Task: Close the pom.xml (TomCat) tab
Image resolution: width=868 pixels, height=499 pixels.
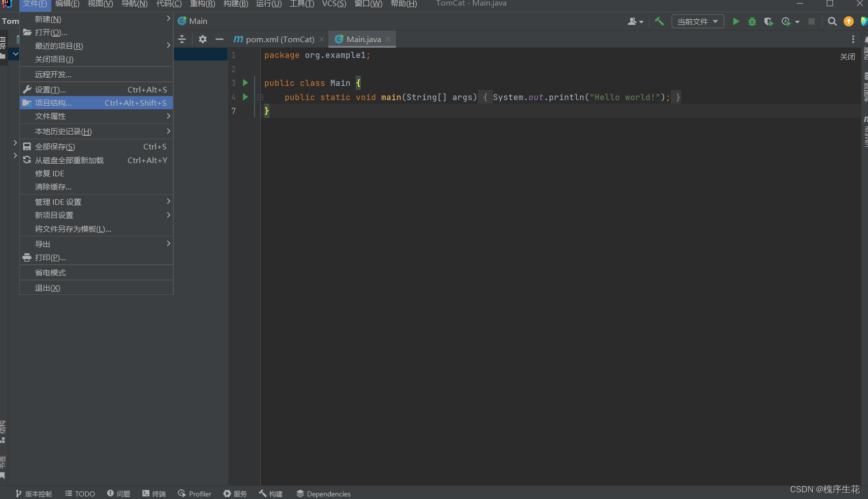Action: [322, 39]
